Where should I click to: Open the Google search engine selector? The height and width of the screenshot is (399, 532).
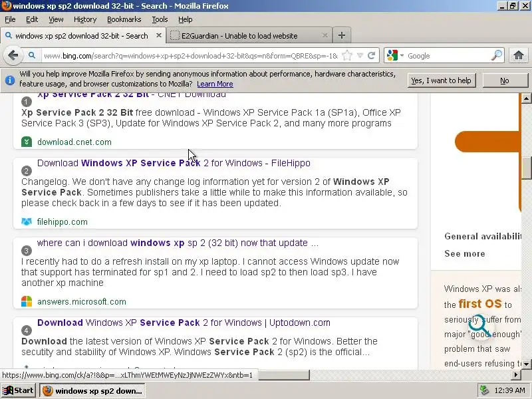coord(394,55)
